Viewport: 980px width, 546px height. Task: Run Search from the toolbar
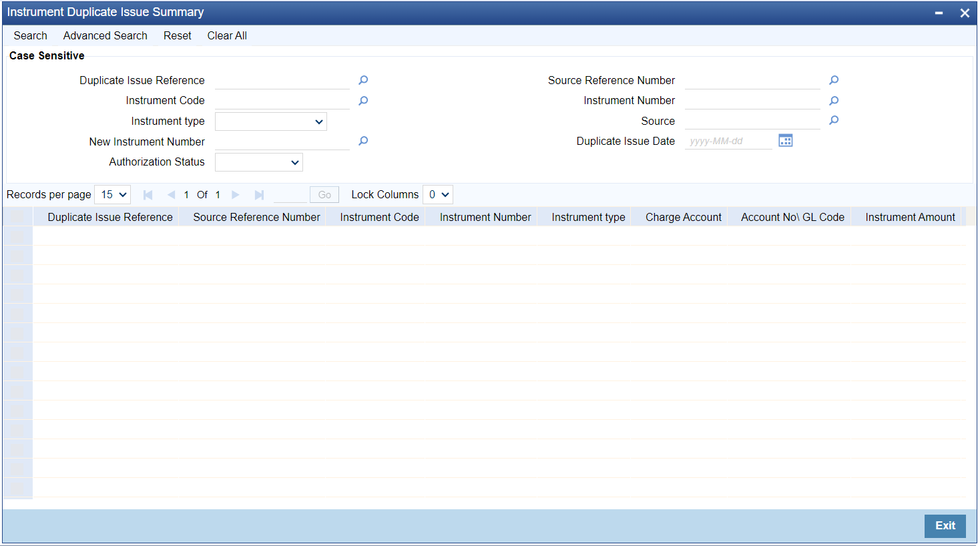coord(31,36)
